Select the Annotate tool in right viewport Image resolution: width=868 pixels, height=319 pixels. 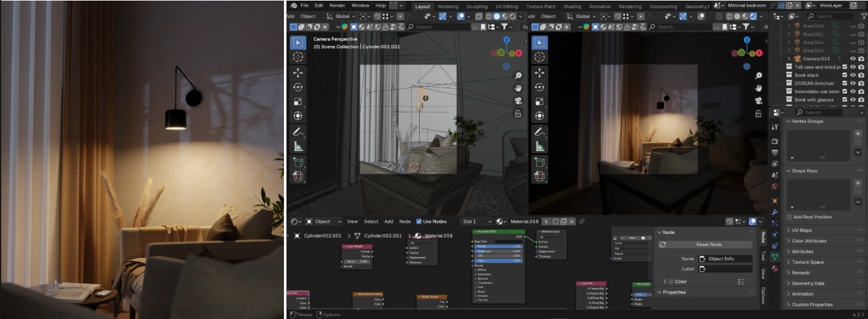coord(540,132)
